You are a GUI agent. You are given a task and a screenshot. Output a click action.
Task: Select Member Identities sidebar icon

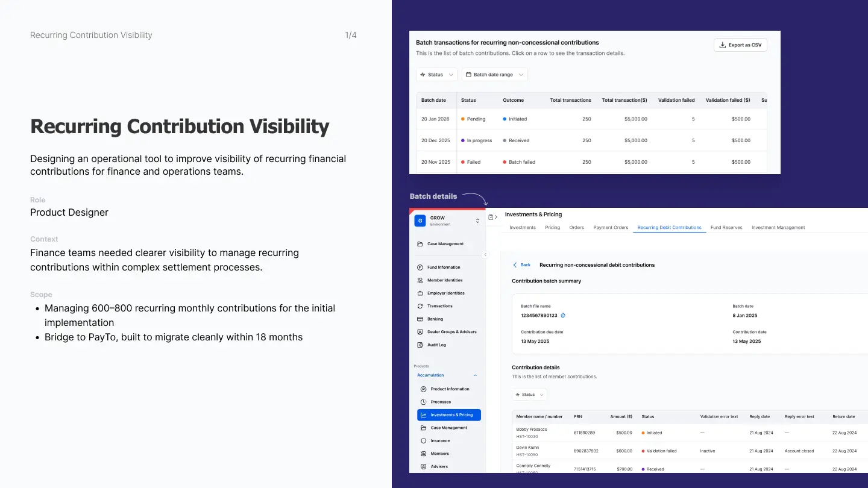click(x=421, y=280)
